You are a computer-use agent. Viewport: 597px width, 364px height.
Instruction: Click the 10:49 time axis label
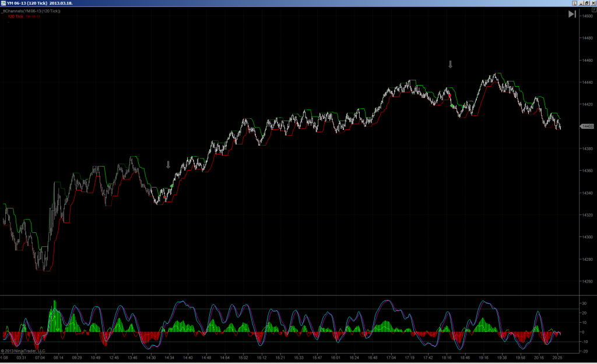point(96,358)
